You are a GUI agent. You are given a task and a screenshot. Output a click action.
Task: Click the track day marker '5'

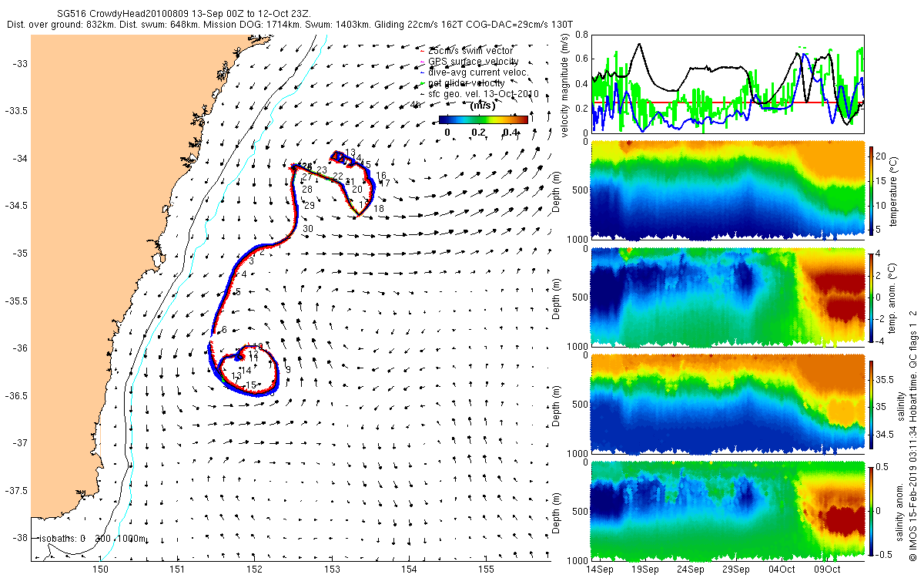(239, 292)
